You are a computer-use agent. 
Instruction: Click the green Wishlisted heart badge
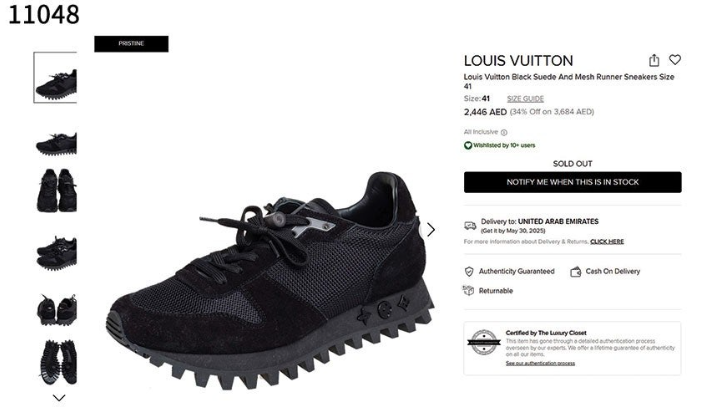point(468,146)
